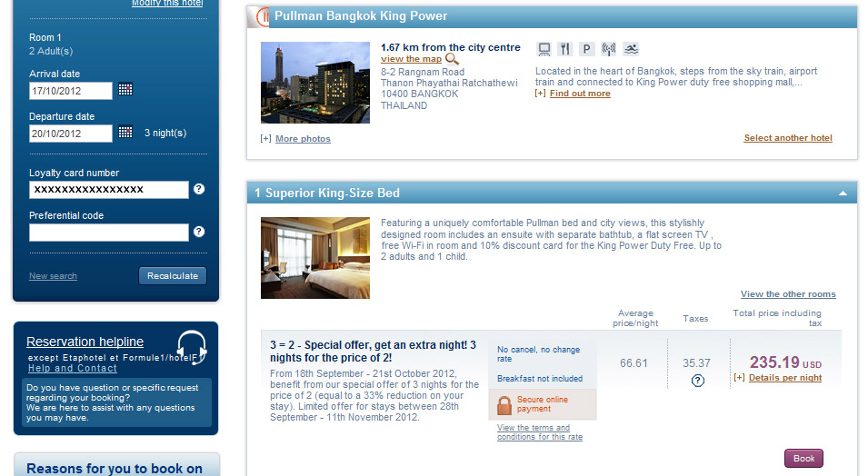The image size is (868, 476).
Task: Click the Pullman brand logo in hotel header
Action: [x=259, y=16]
